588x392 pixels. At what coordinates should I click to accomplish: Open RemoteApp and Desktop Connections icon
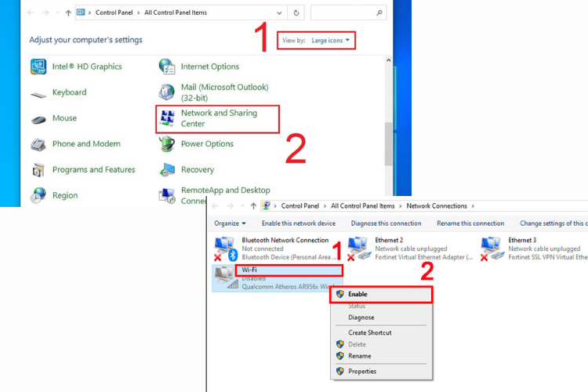click(167, 195)
